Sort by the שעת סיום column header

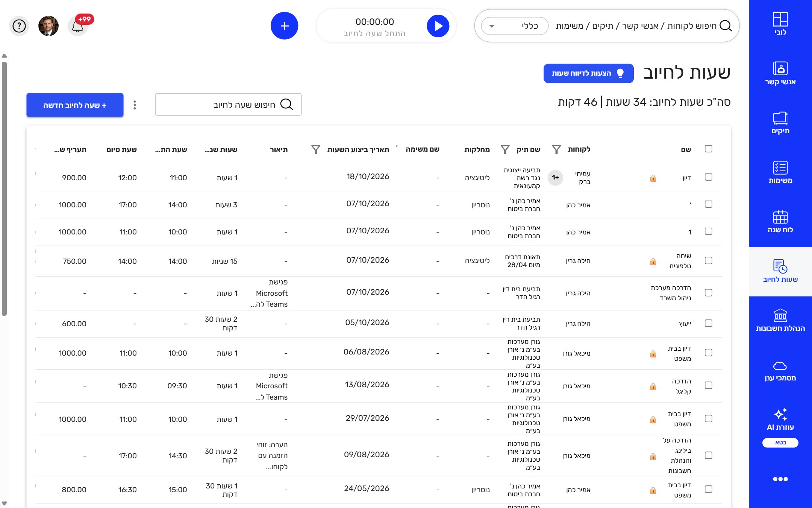121,150
